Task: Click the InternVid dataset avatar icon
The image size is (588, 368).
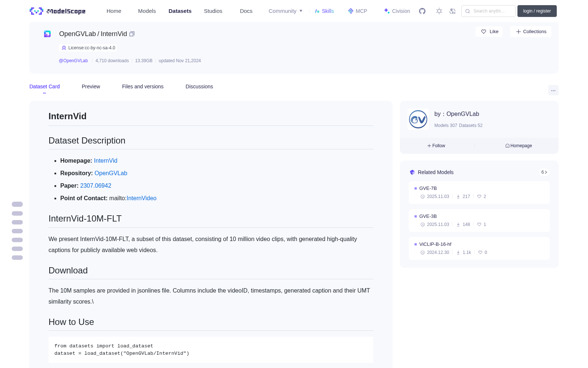Action: 47,34
